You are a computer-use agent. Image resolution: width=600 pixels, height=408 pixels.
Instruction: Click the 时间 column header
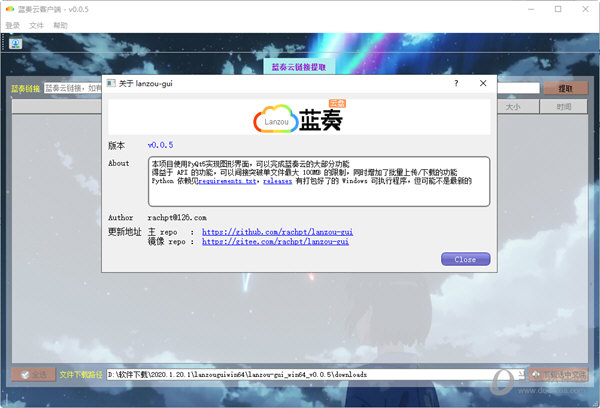coord(564,107)
